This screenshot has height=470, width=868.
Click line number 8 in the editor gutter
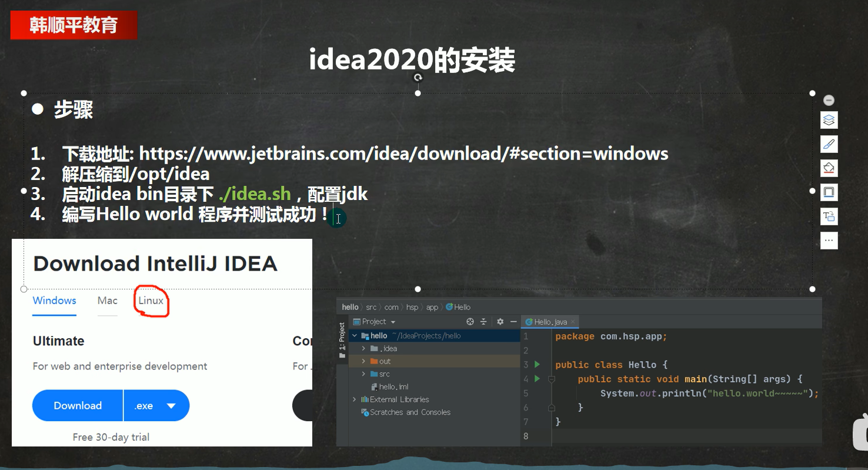(x=526, y=436)
